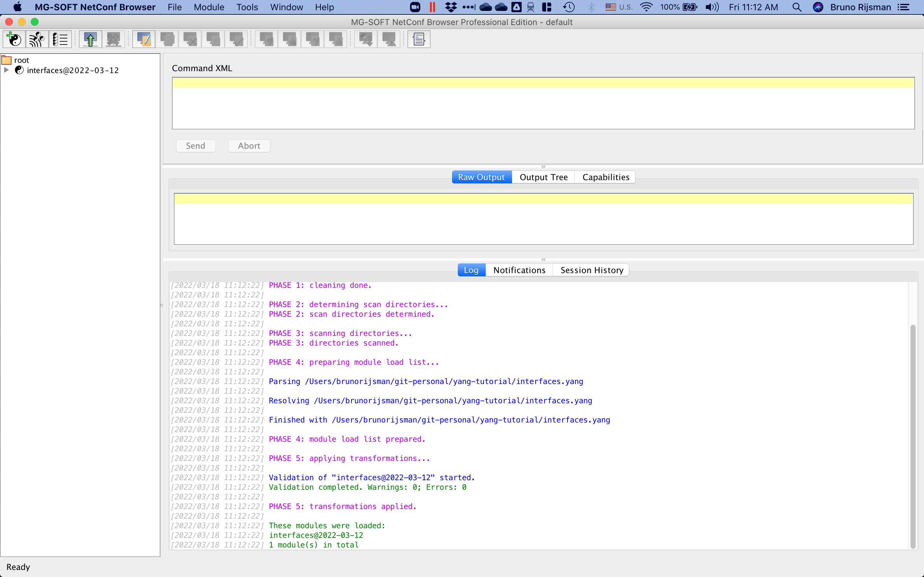This screenshot has width=924, height=577.
Task: Click the capabilities list toolbar icon
Action: [x=60, y=39]
